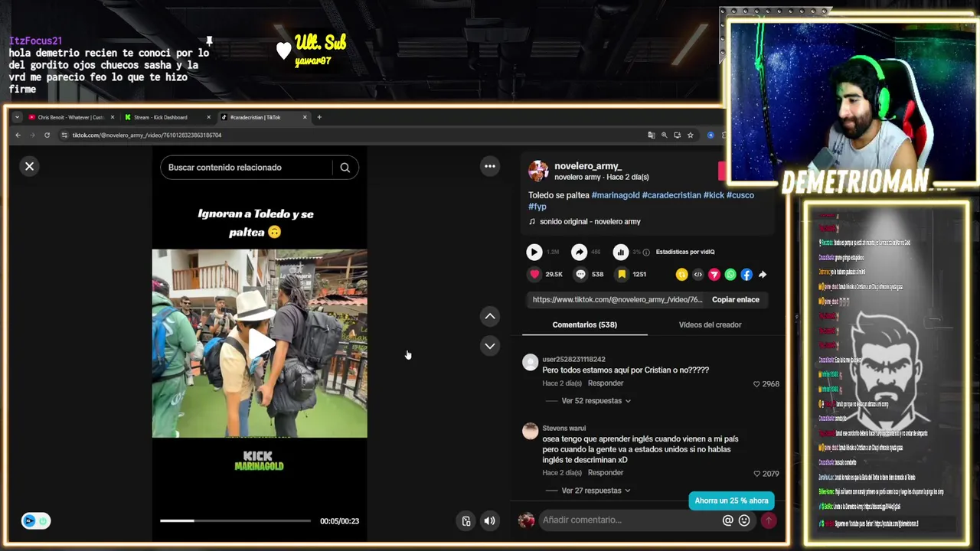The image size is (980, 551).
Task: Click the search magnifier in related content bar
Action: pyautogui.click(x=345, y=168)
